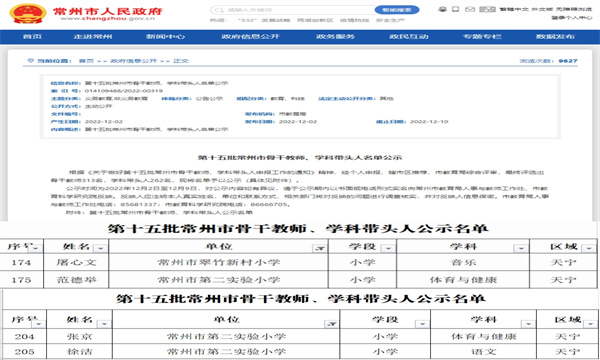Viewport: 600px width, 360px height.
Task: Open 学段 filter dropdown in table with row 174
Action: click(388, 249)
